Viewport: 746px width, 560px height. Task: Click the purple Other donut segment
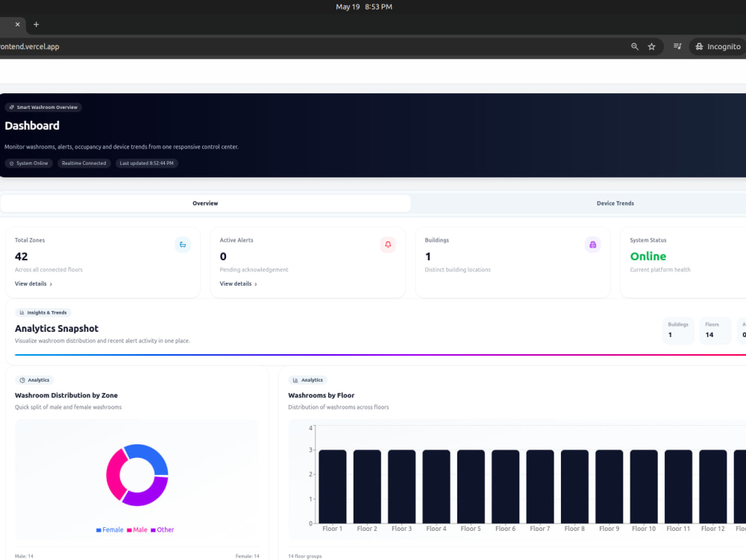point(151,494)
